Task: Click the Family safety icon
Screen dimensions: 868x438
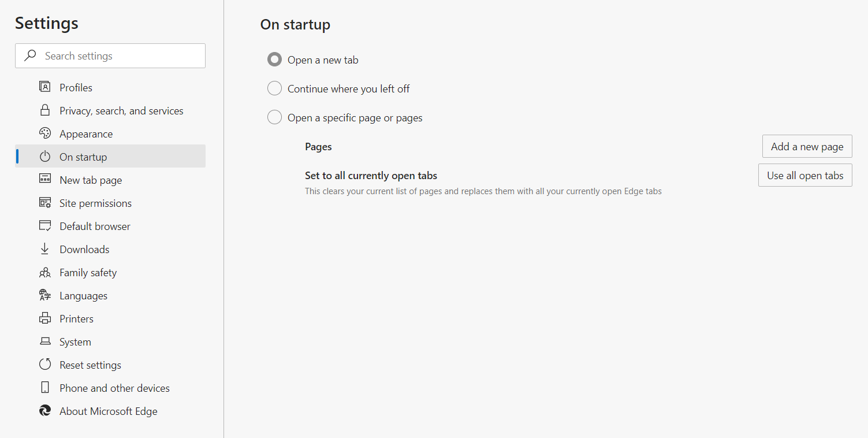Action: coord(45,272)
